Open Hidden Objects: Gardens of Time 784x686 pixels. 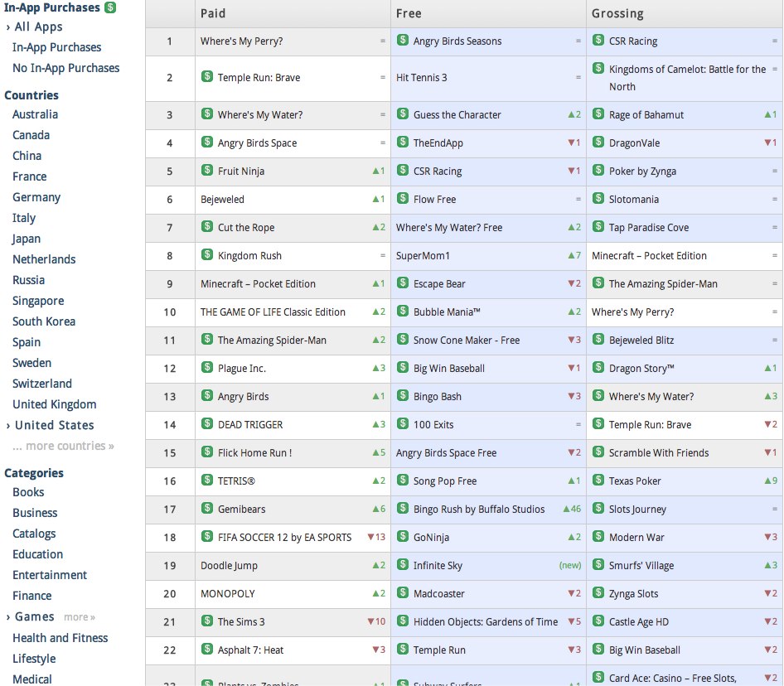[x=486, y=622]
